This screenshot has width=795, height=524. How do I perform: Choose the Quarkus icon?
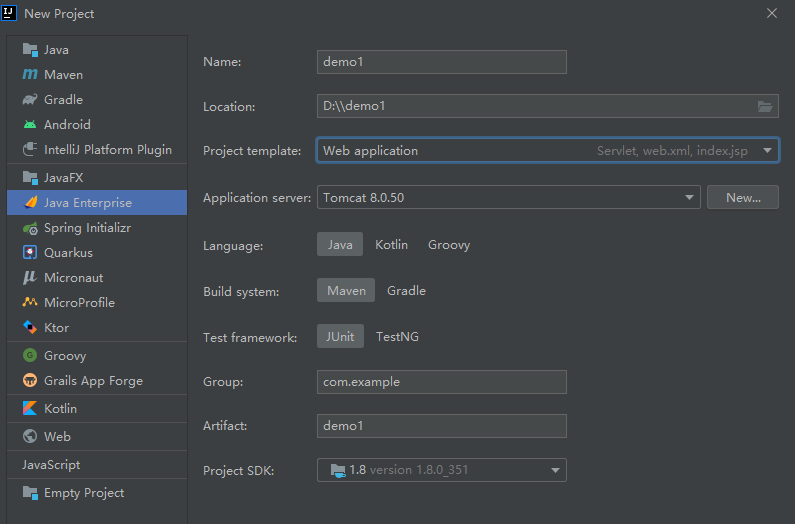(30, 252)
